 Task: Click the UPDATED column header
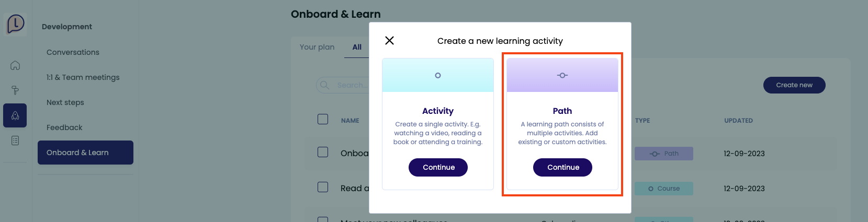tap(738, 121)
